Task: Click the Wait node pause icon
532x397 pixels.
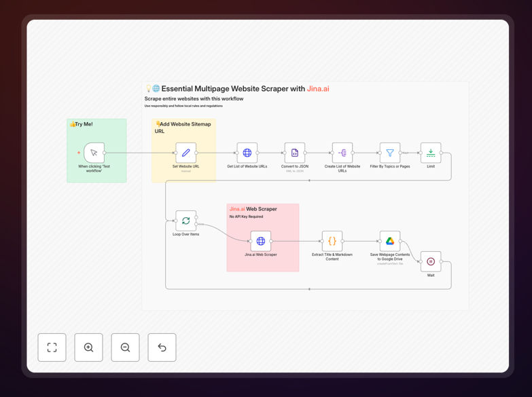Action: pyautogui.click(x=431, y=261)
